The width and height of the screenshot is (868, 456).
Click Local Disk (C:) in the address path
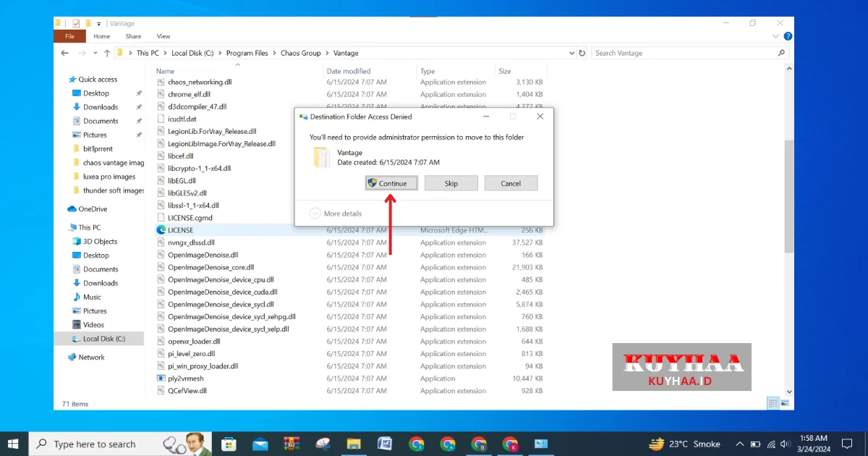click(192, 53)
